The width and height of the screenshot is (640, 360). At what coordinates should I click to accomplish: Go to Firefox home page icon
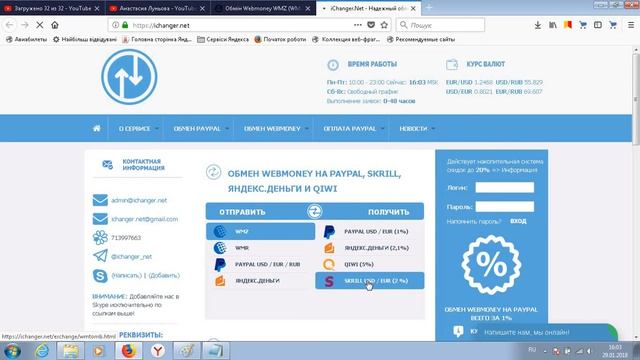pos(55,25)
